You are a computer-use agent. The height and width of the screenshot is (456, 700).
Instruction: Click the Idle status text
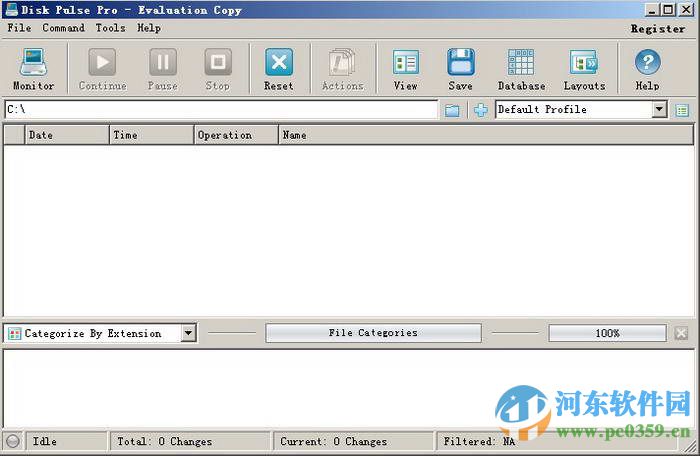45,441
